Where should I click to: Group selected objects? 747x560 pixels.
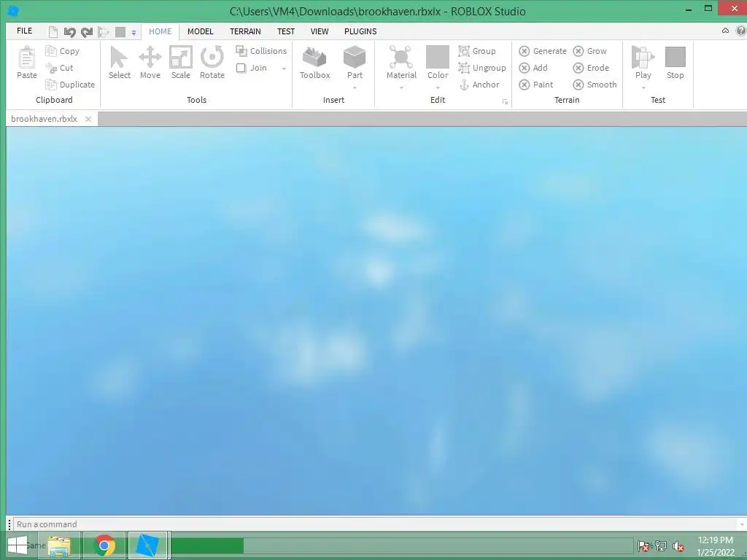477,51
